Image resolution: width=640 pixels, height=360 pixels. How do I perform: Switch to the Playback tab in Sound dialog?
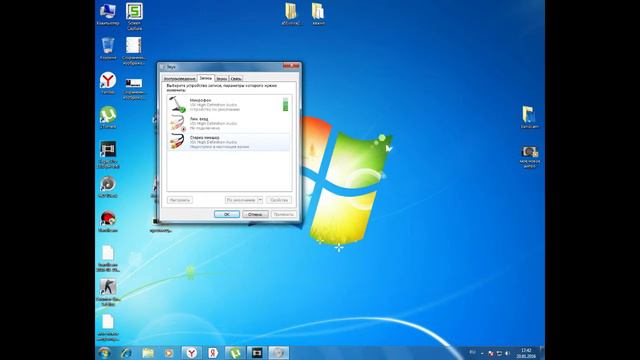180,79
